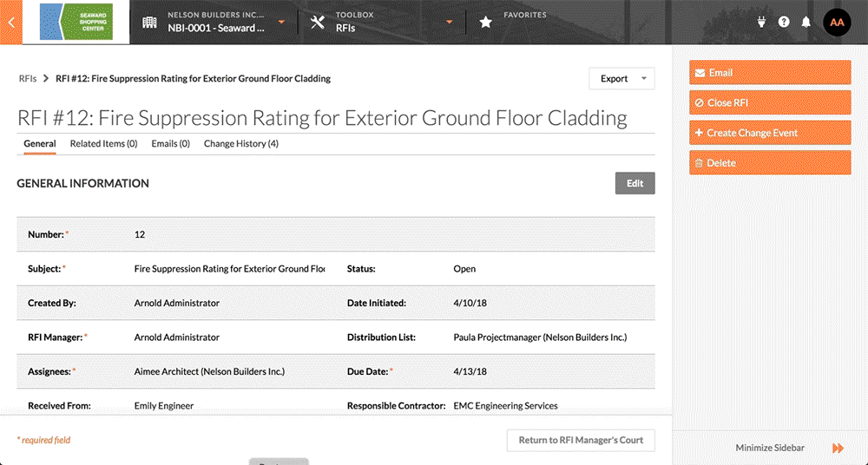Click the RFIs breadcrumb link
The width and height of the screenshot is (868, 465).
coord(28,79)
